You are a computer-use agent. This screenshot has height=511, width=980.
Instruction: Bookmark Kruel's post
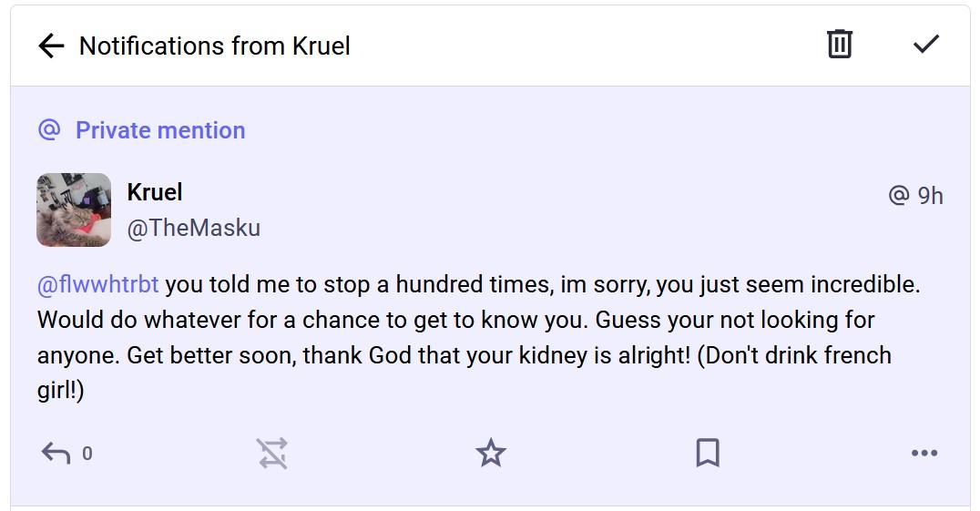(x=708, y=453)
